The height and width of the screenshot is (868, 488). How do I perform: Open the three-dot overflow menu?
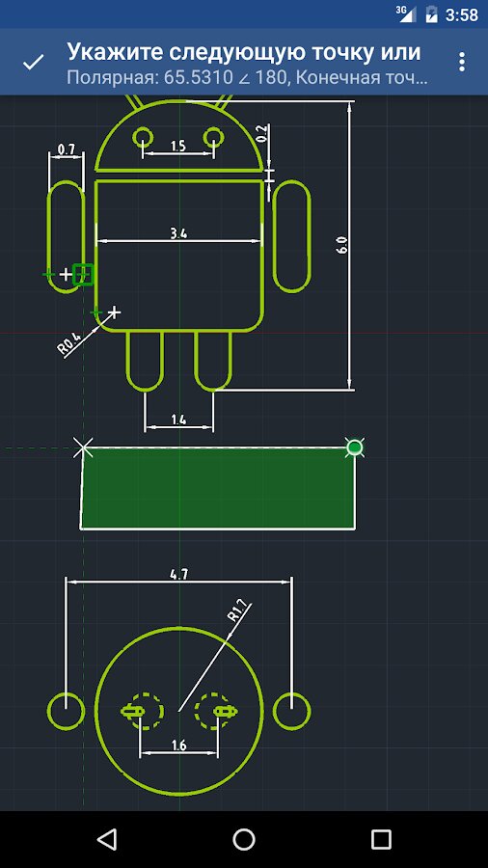coord(461,62)
